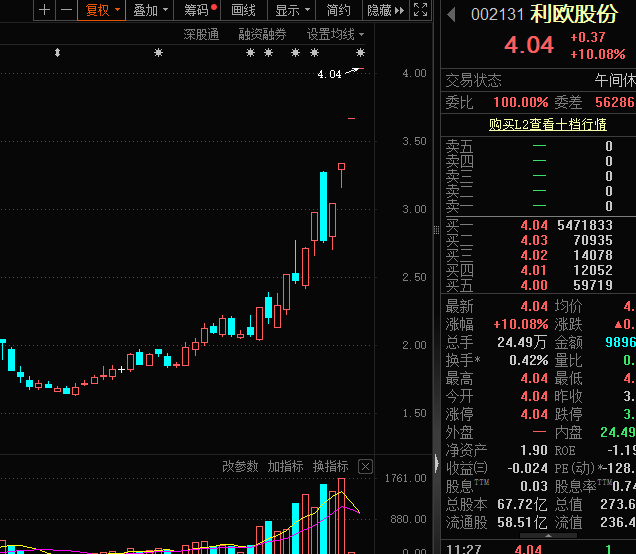The width and height of the screenshot is (636, 554).
Task: Toggle the 隐藏 hide option
Action: point(379,10)
